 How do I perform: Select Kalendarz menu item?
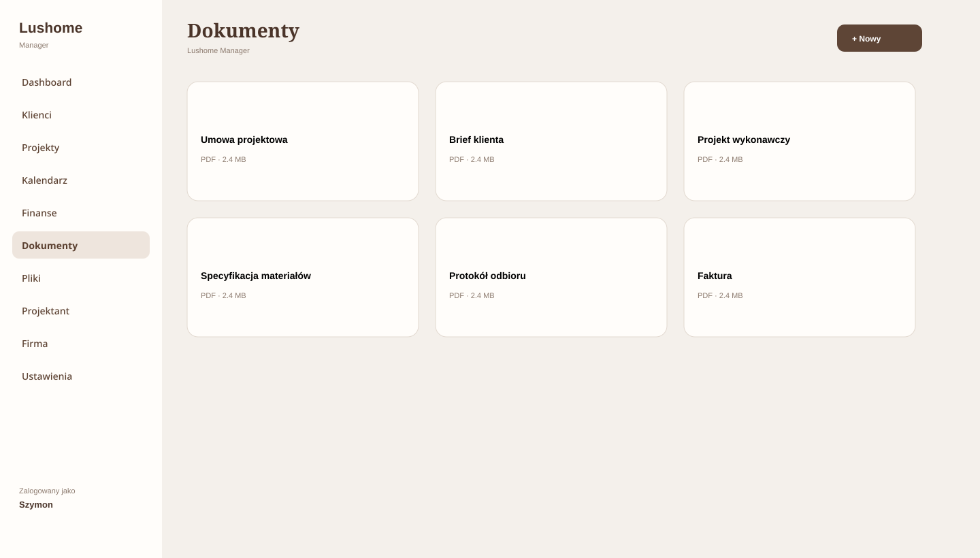click(x=81, y=180)
